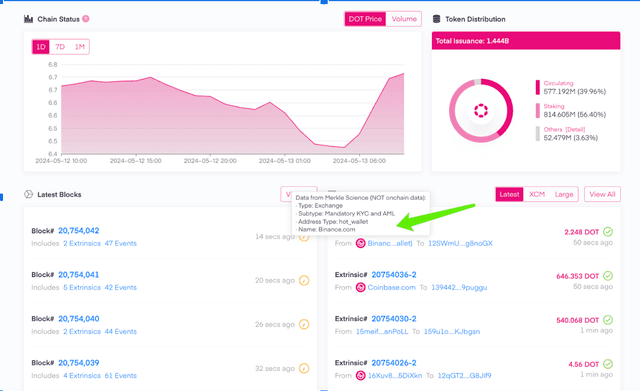Viewport: 640px width, 391px height.
Task: Select the 7D time range
Action: point(60,47)
